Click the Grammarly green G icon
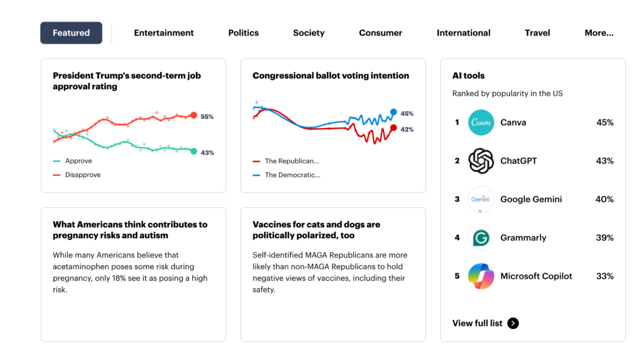644x349 pixels. click(481, 237)
